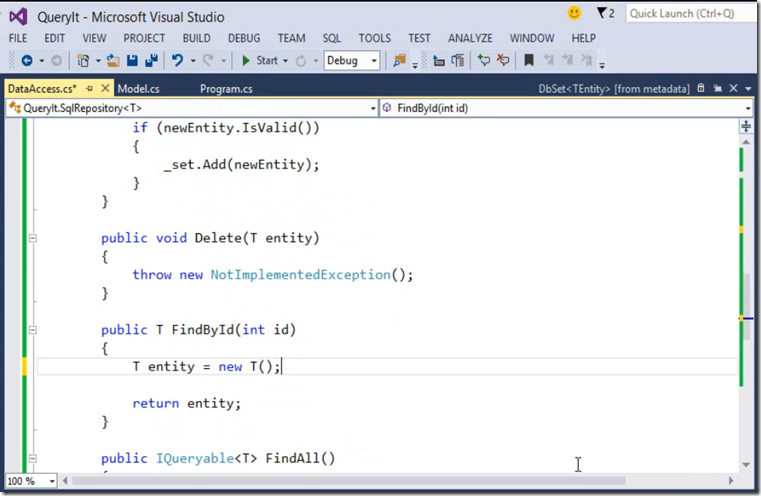Image resolution: width=761 pixels, height=496 pixels.
Task: Click the increase line indent icon
Action: click(x=458, y=61)
